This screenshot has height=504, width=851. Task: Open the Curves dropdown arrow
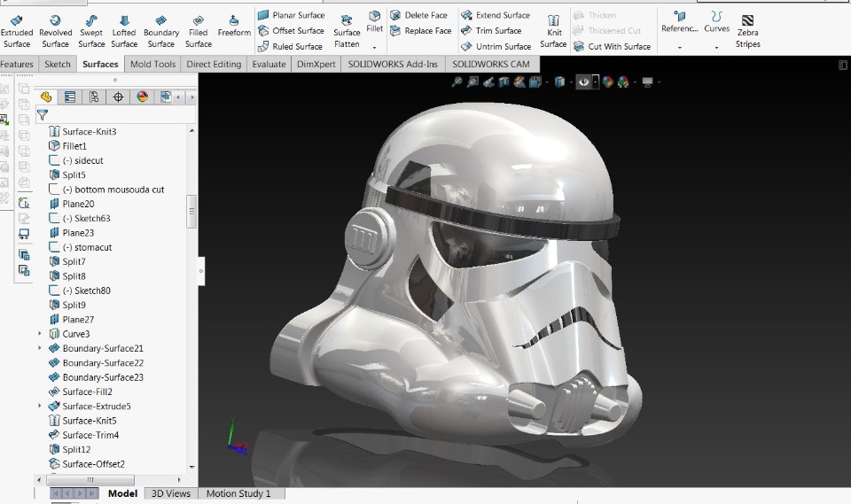(x=716, y=47)
